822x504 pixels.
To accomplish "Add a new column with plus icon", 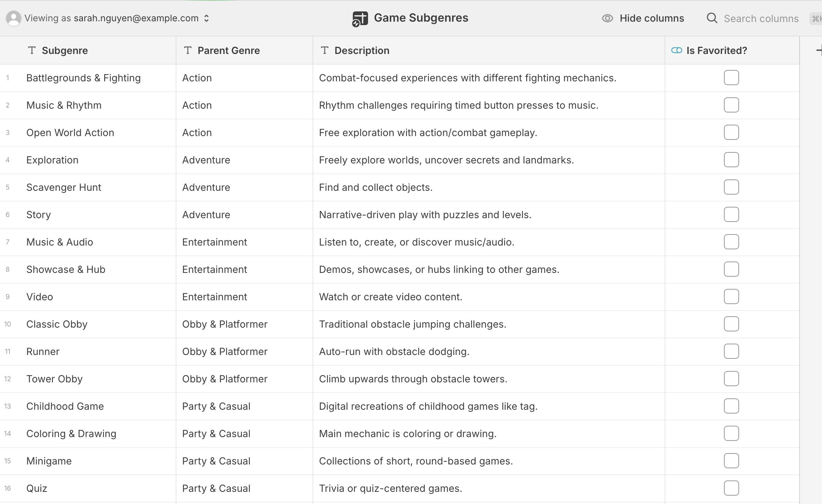I will coord(818,51).
